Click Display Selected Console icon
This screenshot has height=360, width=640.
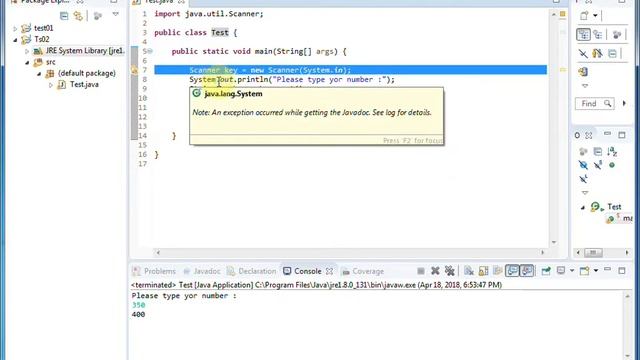click(561, 271)
